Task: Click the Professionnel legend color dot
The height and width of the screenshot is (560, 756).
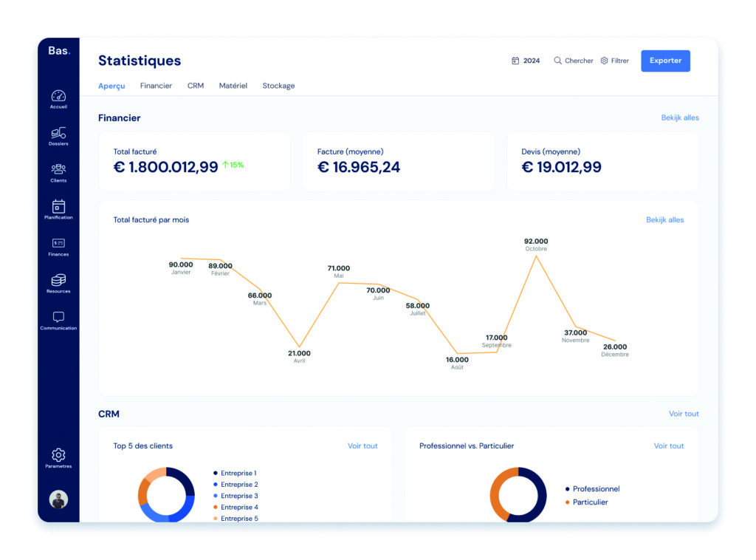Action: coord(567,489)
